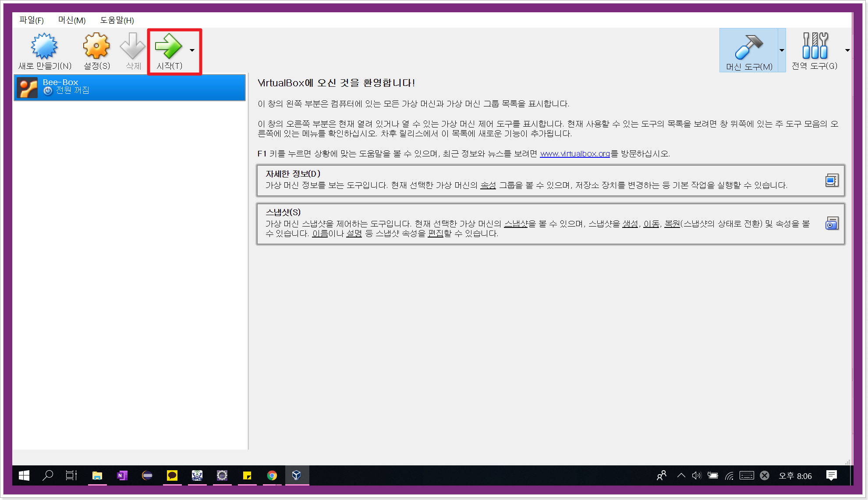Click the 설명 link in the snapshot description
This screenshot has height=500, width=868.
click(x=354, y=234)
